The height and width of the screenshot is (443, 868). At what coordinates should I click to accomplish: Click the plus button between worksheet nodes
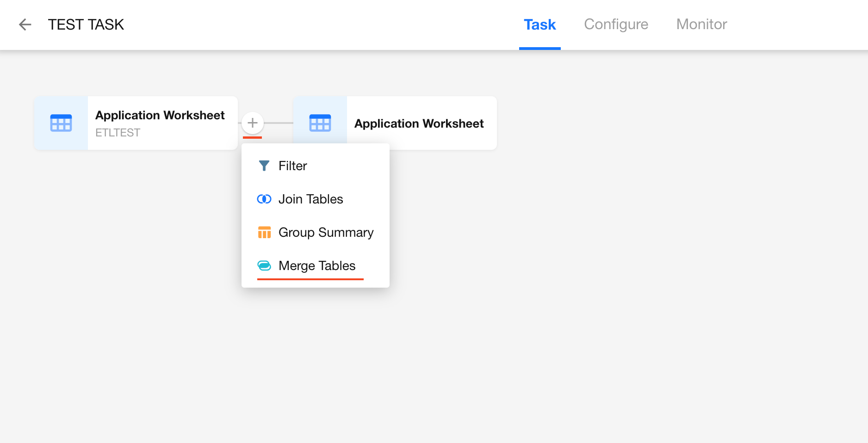[253, 123]
